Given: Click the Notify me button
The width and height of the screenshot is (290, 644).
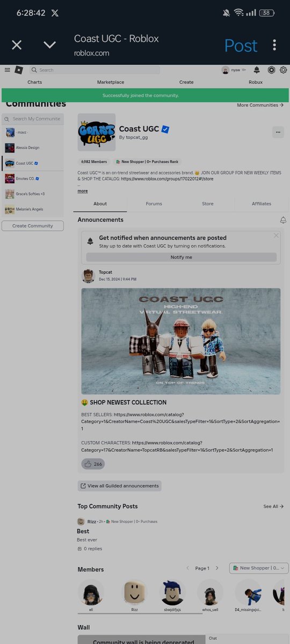Looking at the screenshot, I should tap(182, 257).
